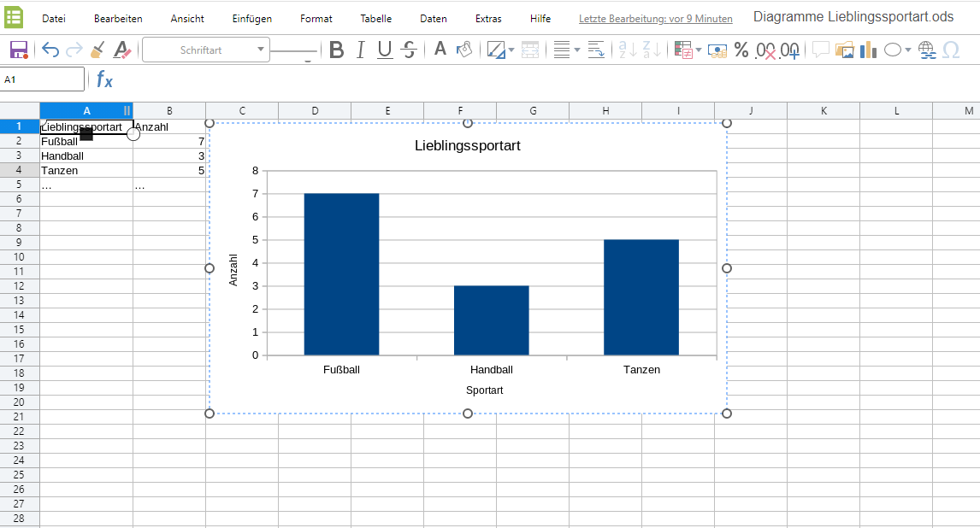Select row 4 header
The width and height of the screenshot is (980, 528).
coord(20,170)
